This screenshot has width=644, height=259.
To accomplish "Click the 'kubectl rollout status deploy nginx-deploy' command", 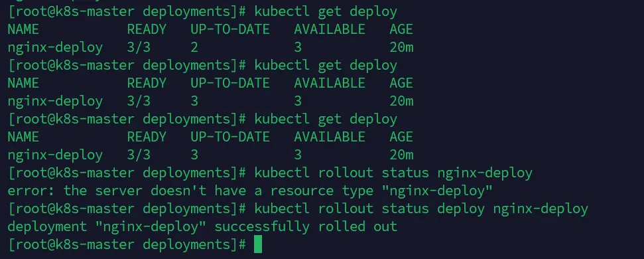I will (421, 209).
